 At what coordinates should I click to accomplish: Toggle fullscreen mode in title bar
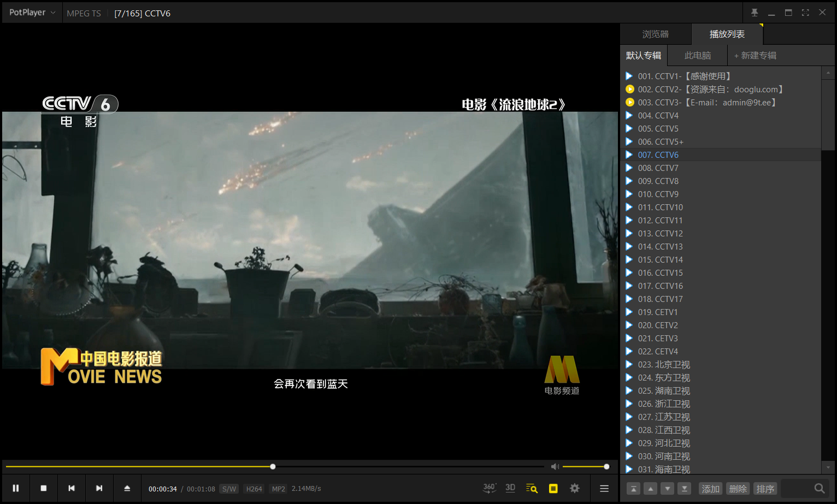805,13
